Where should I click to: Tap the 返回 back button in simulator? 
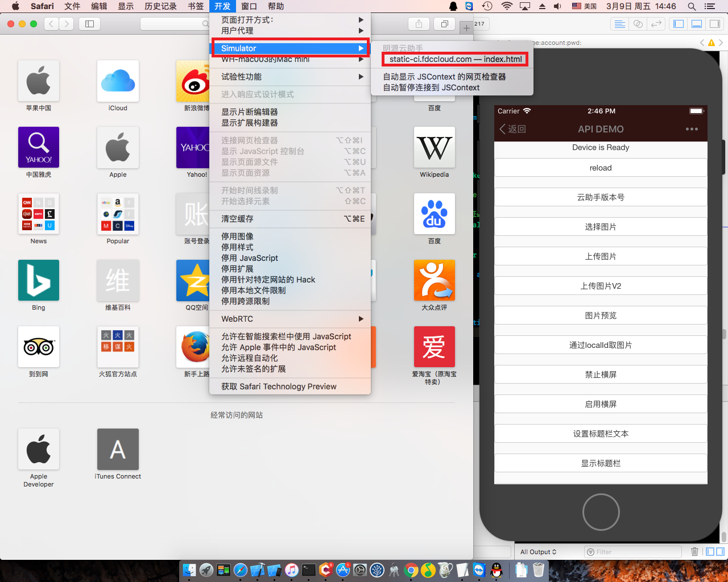[512, 129]
